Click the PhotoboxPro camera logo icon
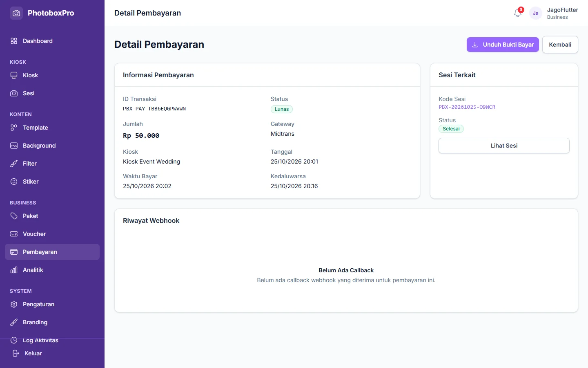This screenshot has width=588, height=368. pyautogui.click(x=16, y=13)
